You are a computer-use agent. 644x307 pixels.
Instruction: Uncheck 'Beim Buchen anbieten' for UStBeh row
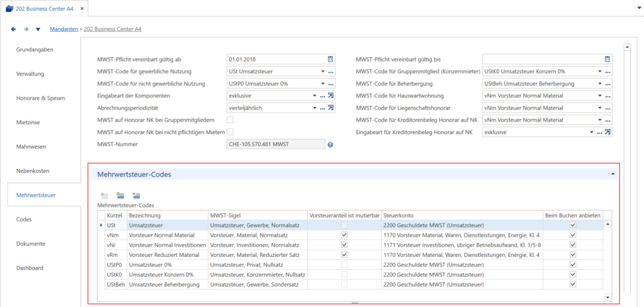(573, 285)
